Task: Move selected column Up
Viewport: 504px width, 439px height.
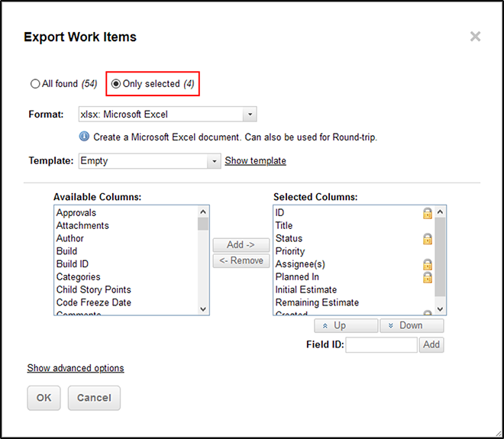Action: coord(346,325)
